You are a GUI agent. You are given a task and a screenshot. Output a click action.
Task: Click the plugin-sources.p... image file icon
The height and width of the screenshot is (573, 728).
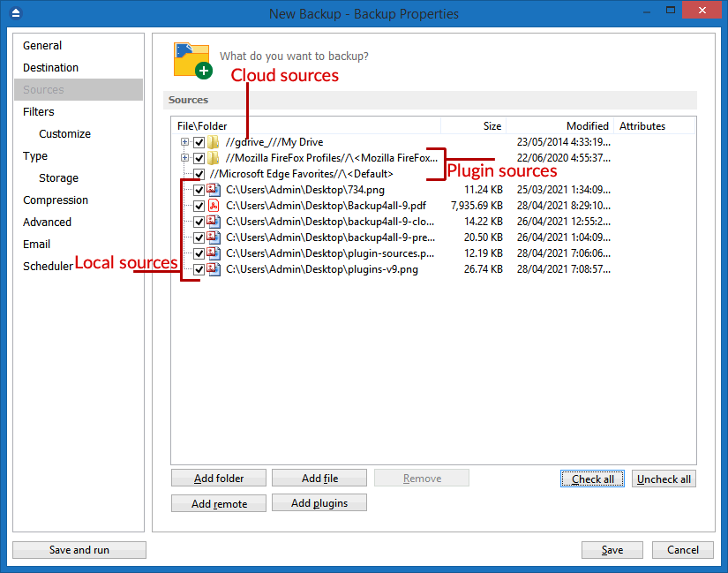click(x=214, y=253)
